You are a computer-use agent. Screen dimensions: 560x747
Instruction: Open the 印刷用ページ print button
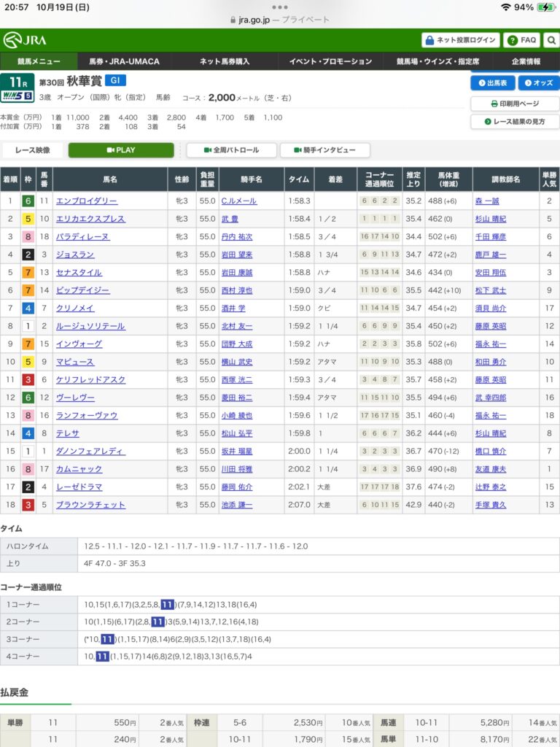click(x=515, y=104)
